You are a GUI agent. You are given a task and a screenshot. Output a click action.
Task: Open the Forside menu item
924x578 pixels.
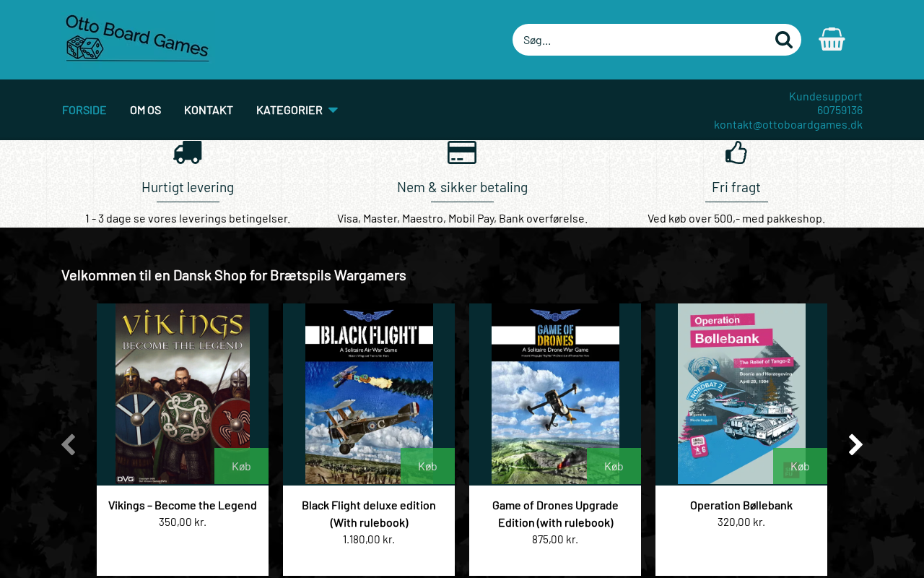(84, 110)
